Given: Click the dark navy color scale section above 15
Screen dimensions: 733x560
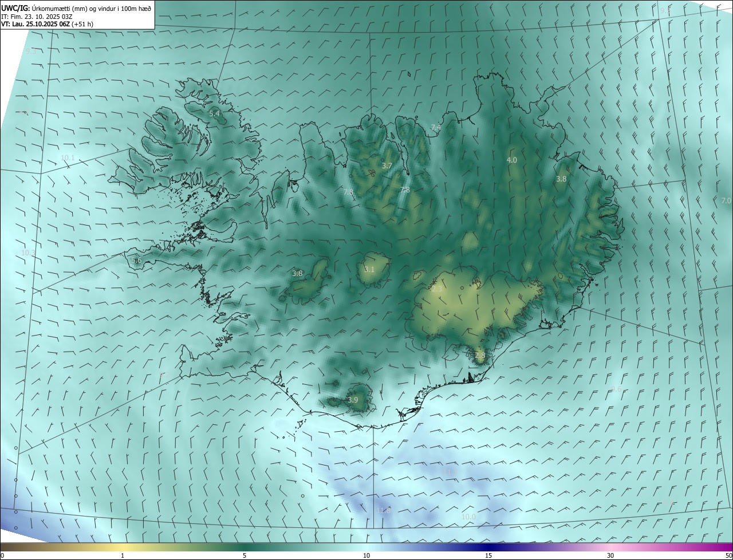Looking at the screenshot, I should (488, 547).
